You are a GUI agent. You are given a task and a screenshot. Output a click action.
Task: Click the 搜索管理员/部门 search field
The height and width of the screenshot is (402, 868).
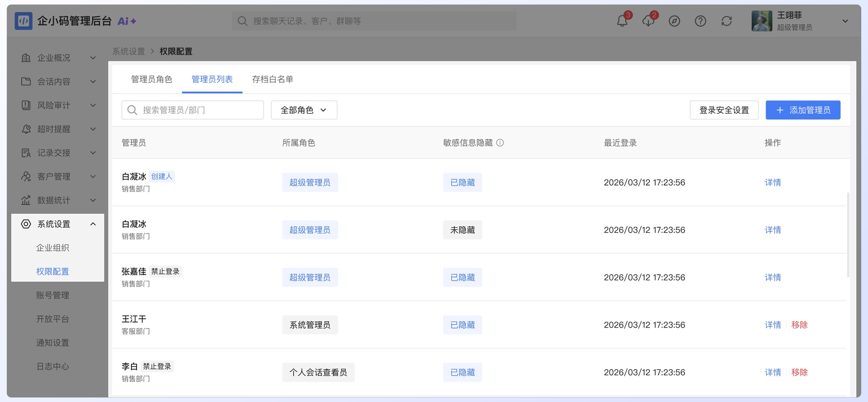pyautogui.click(x=192, y=110)
